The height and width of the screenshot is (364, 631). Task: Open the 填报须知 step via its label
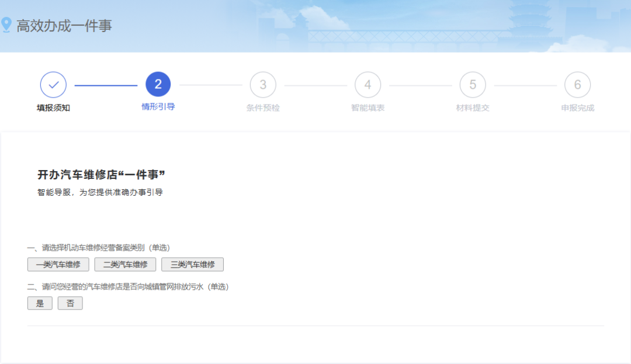53,108
